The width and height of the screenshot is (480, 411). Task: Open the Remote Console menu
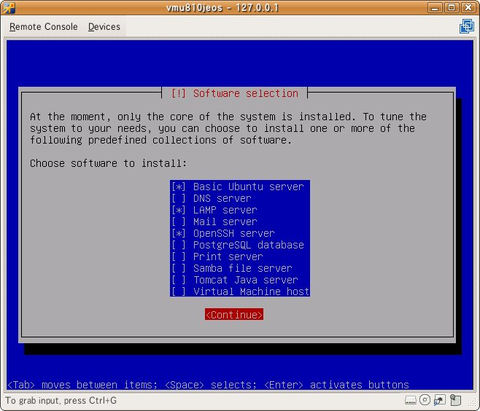pyautogui.click(x=43, y=27)
